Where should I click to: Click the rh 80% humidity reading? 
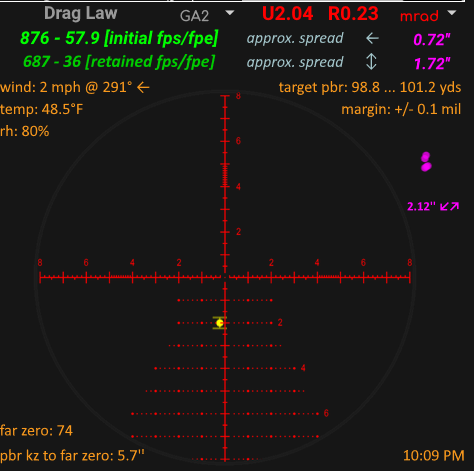pos(25,131)
